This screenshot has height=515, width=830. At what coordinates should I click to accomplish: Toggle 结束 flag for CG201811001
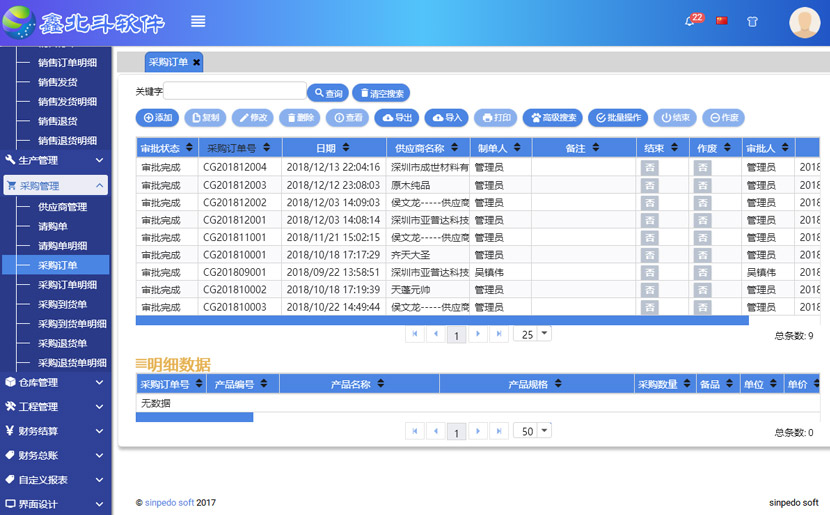click(x=649, y=238)
